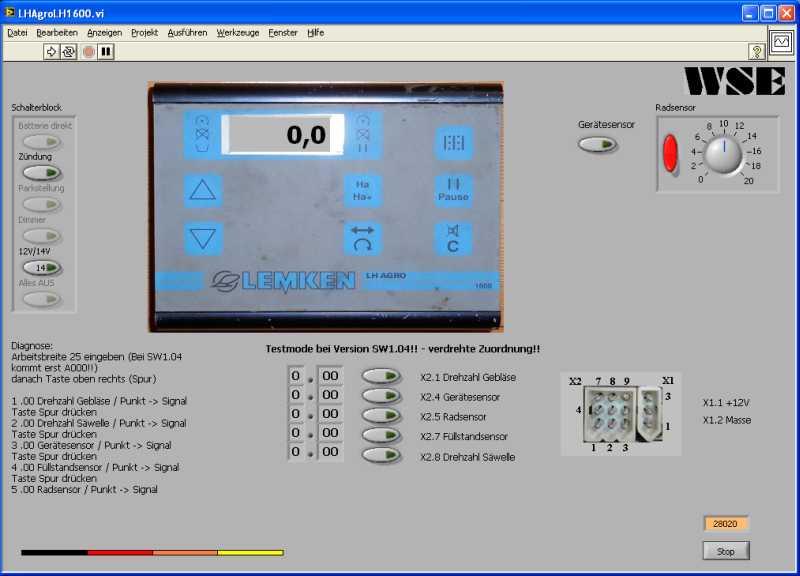Click the Abort Execution red circle button
Screen dimensions: 800x576
89,52
